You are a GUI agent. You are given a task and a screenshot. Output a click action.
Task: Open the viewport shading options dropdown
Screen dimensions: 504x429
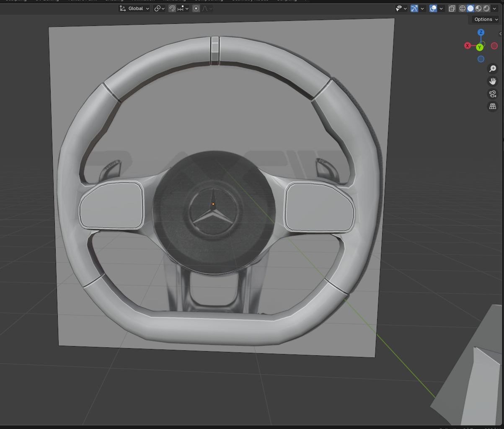click(x=494, y=8)
